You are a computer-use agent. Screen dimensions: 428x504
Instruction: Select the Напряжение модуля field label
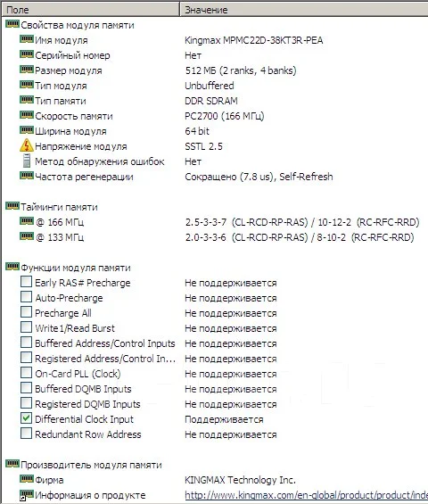point(81,146)
